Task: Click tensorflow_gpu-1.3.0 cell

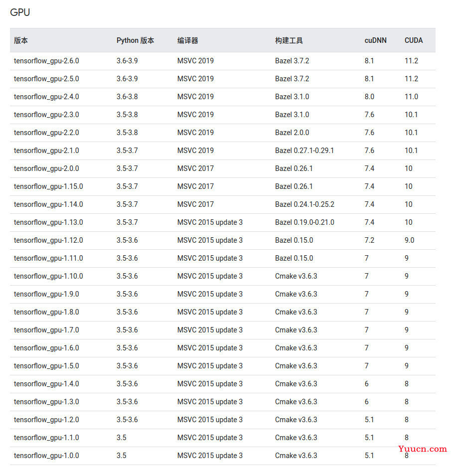Action: 46,402
